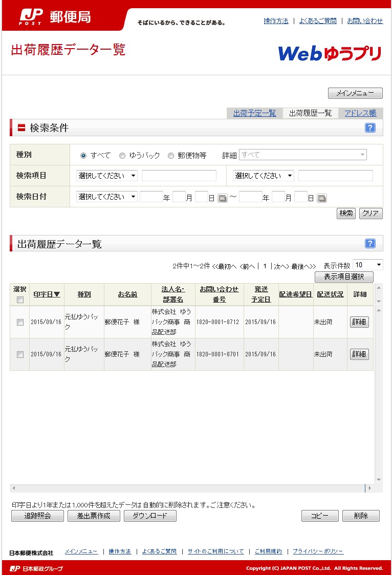Sort by 配送状況 column header
Viewport: 392px width, 575px height.
click(x=330, y=294)
